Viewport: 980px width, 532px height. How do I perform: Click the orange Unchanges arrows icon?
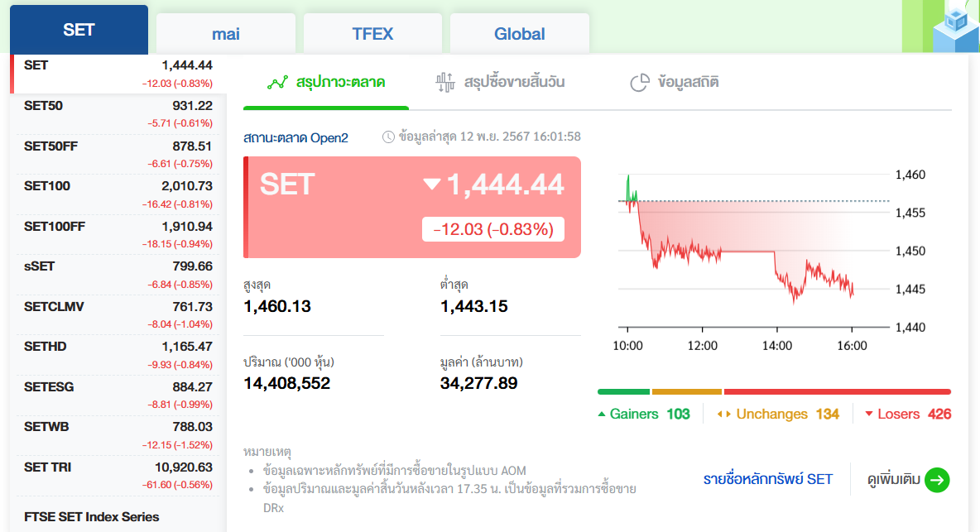(x=723, y=414)
